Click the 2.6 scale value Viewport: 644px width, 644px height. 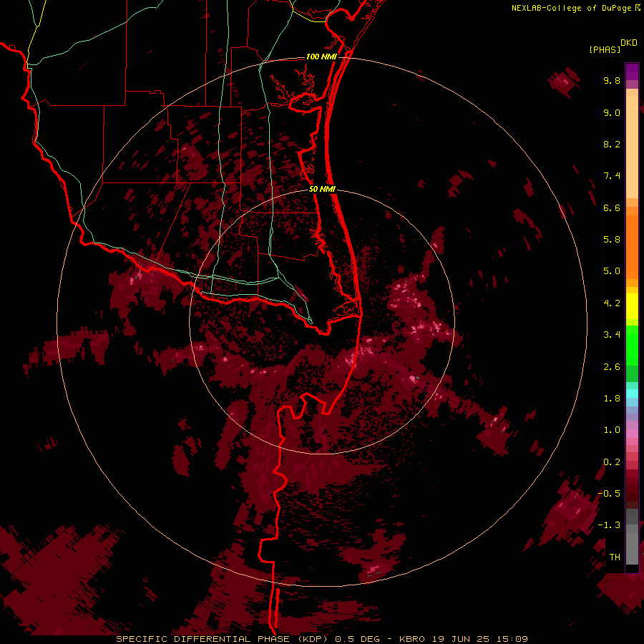(x=612, y=367)
